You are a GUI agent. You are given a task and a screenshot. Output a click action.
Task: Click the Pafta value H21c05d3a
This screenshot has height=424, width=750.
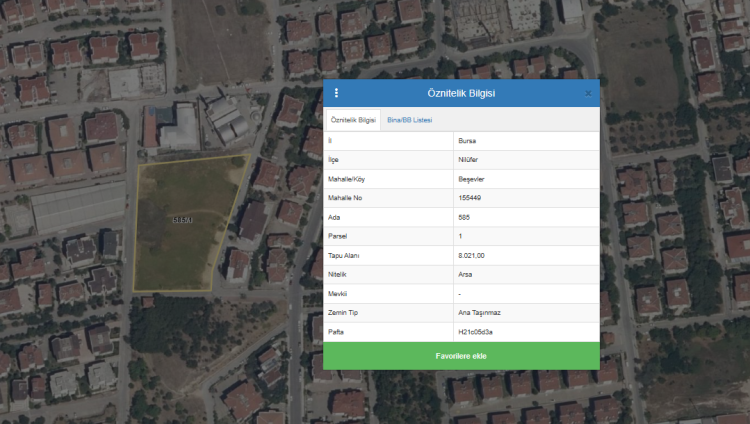pyautogui.click(x=475, y=330)
